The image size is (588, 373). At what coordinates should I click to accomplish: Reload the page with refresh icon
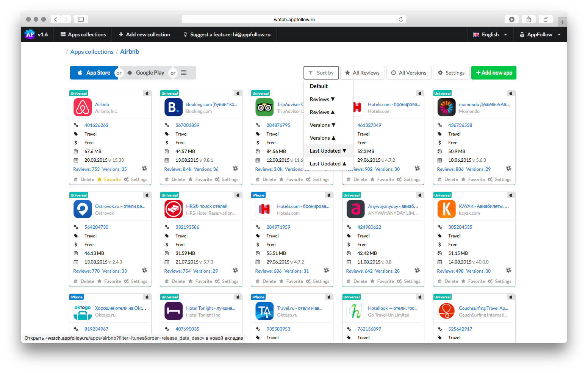(401, 19)
